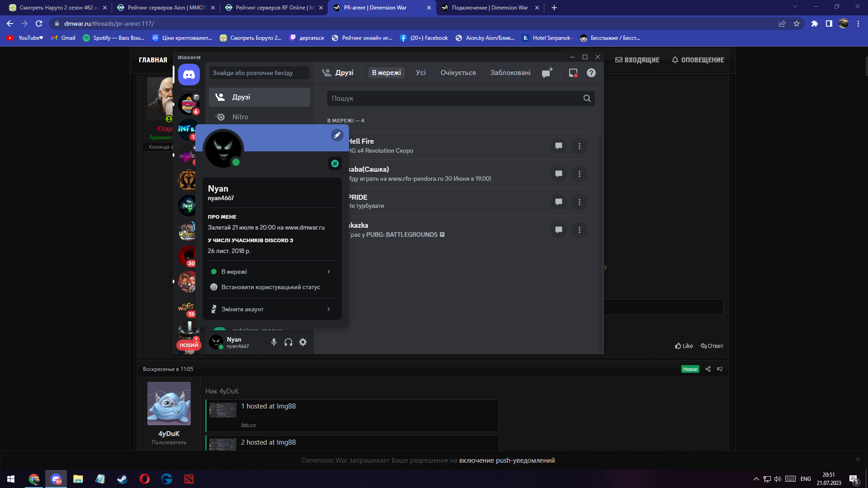Set custom status Встановити користувацький статус
This screenshot has height=488, width=868.
(271, 287)
